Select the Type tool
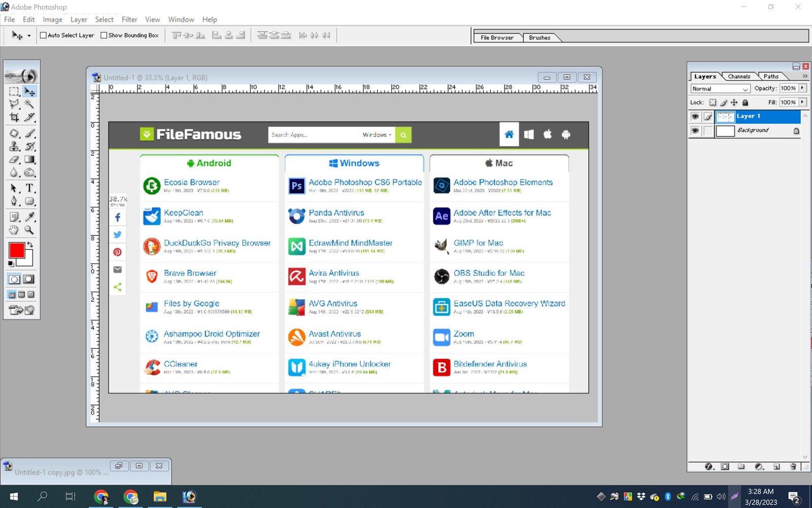The width and height of the screenshot is (812, 508). point(29,188)
